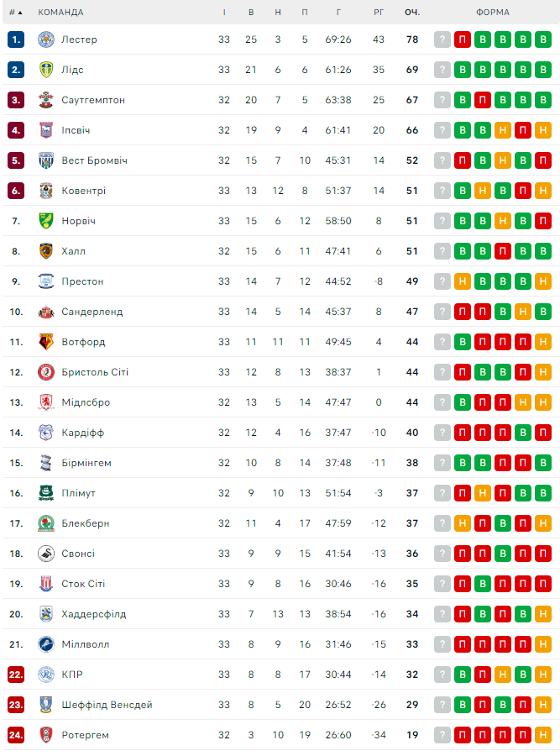Sort standings by ОЧ. points column
This screenshot has width=560, height=756.
(x=411, y=13)
